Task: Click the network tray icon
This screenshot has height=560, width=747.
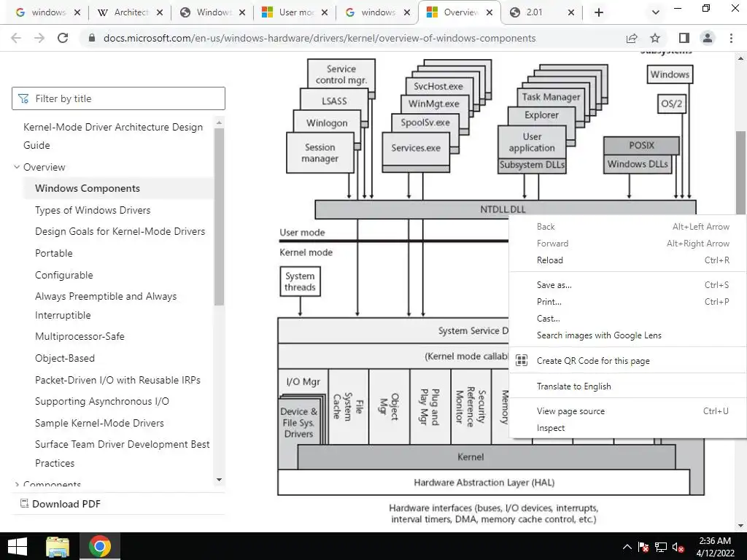Action: 661,547
